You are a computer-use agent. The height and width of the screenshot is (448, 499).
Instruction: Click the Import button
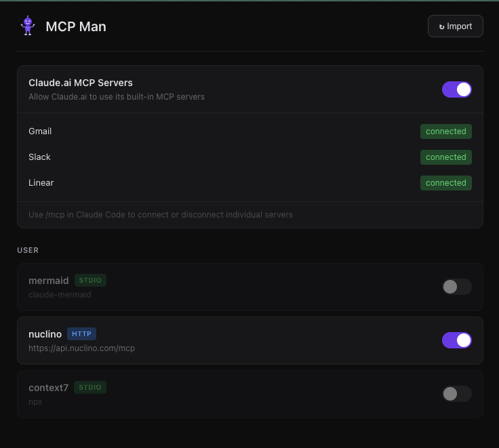tap(456, 26)
